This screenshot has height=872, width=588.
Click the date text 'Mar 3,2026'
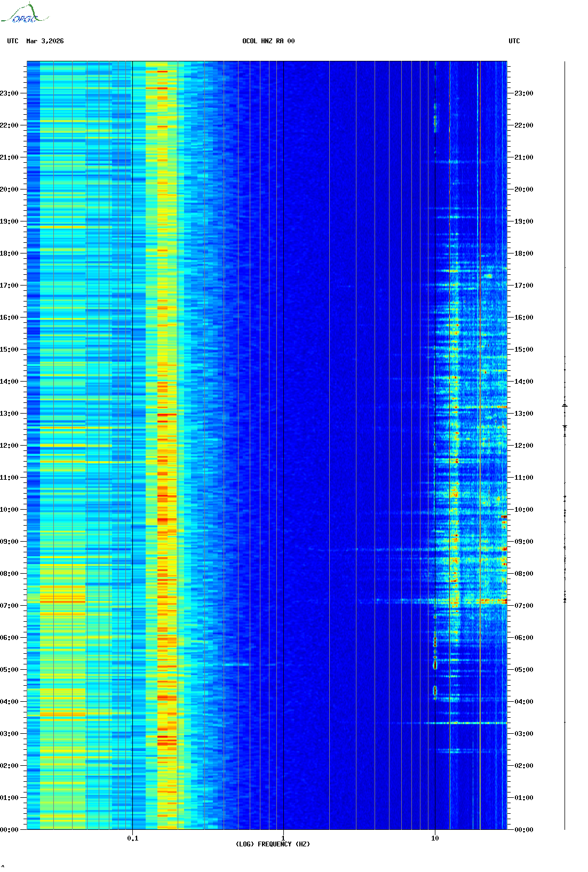(x=45, y=41)
